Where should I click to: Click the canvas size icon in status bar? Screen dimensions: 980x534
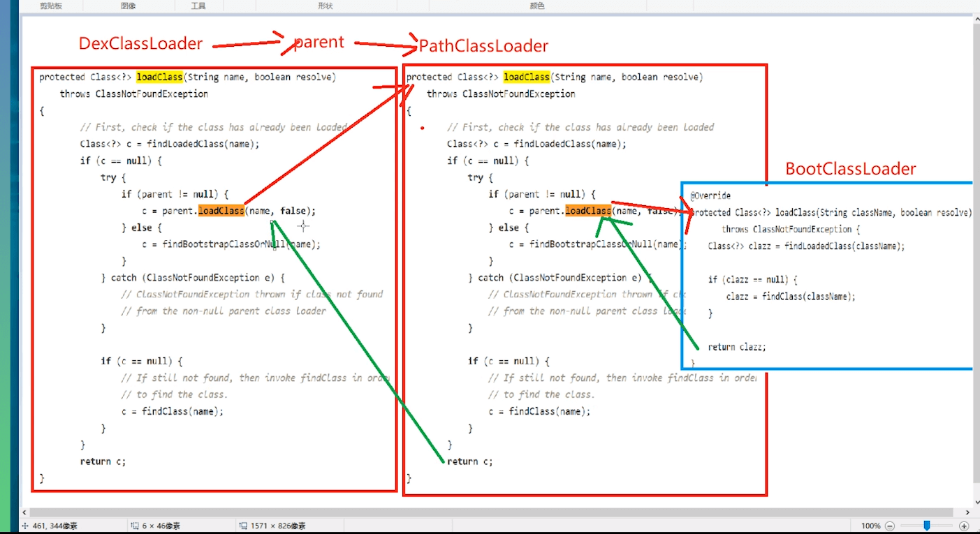point(242,526)
